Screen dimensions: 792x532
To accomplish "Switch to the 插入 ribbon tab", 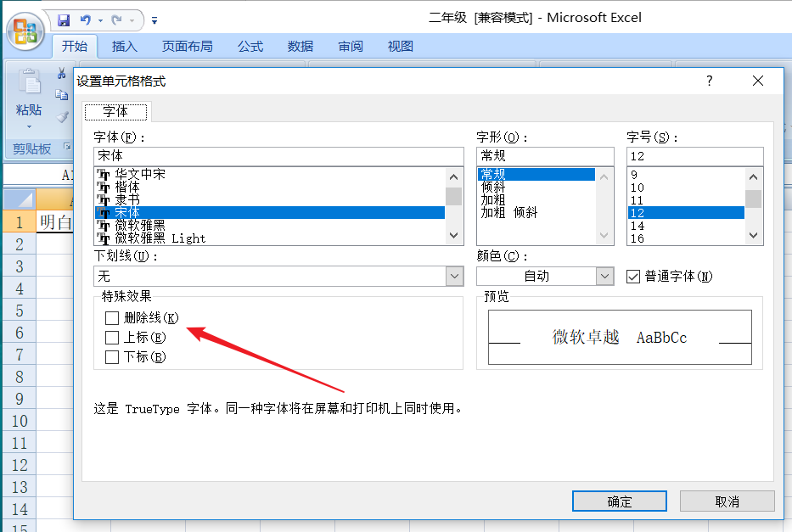I will pyautogui.click(x=124, y=47).
